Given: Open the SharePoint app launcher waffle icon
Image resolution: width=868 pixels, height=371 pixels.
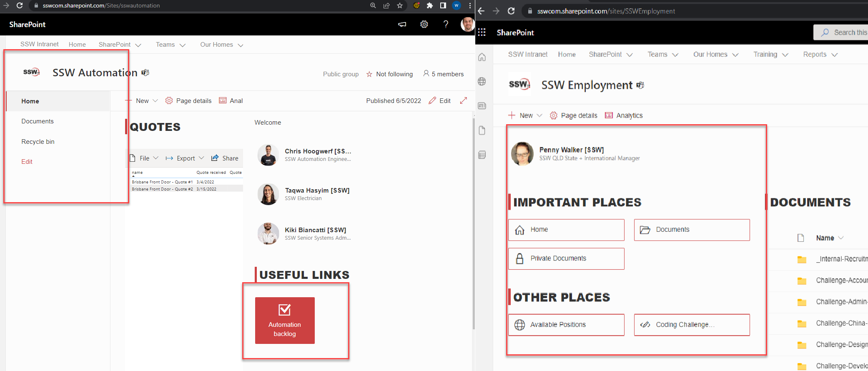Looking at the screenshot, I should pos(482,33).
